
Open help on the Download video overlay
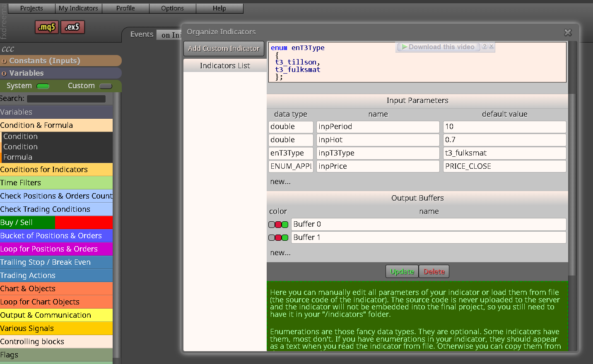(x=485, y=47)
